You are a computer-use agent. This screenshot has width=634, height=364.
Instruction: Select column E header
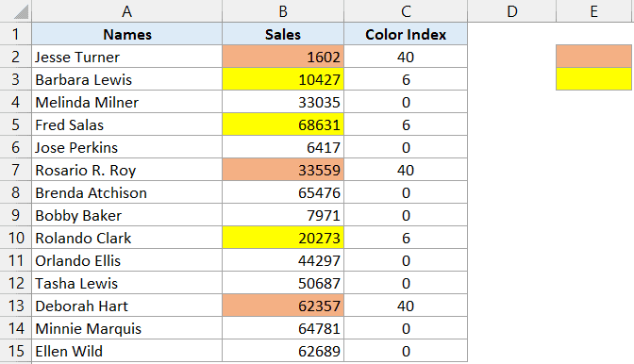pyautogui.click(x=593, y=11)
